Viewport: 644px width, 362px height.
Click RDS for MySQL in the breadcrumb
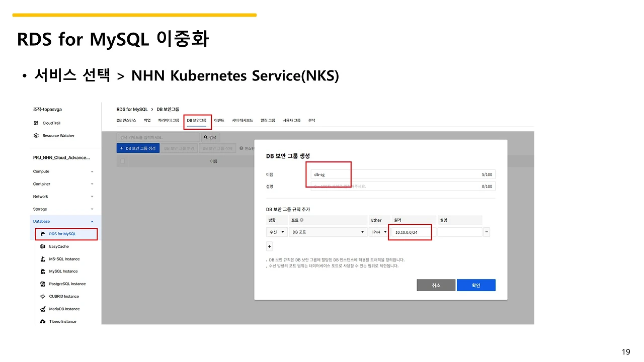(x=132, y=109)
